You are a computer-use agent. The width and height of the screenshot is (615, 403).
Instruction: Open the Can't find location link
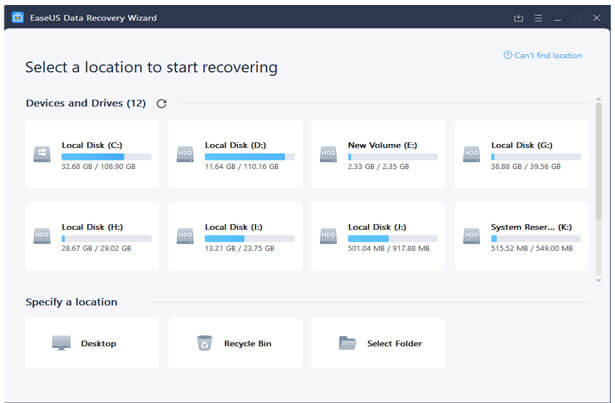(x=543, y=55)
